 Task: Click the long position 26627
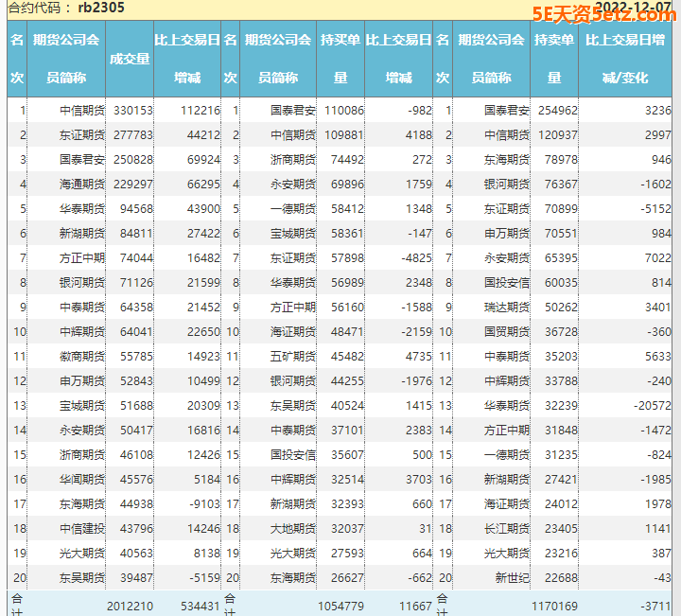coord(347,578)
